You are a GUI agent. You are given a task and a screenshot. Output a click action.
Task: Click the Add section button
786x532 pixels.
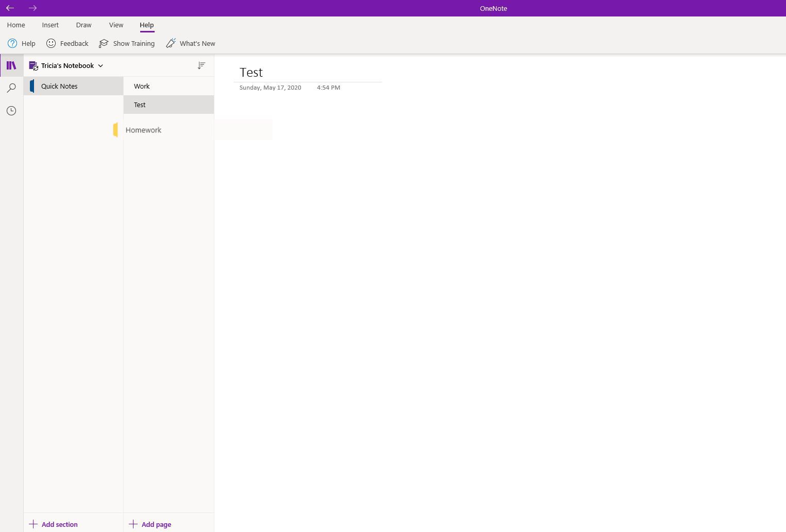[x=54, y=524]
